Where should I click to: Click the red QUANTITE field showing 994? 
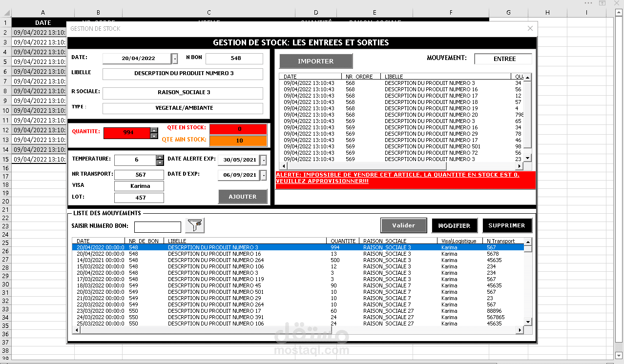127,133
